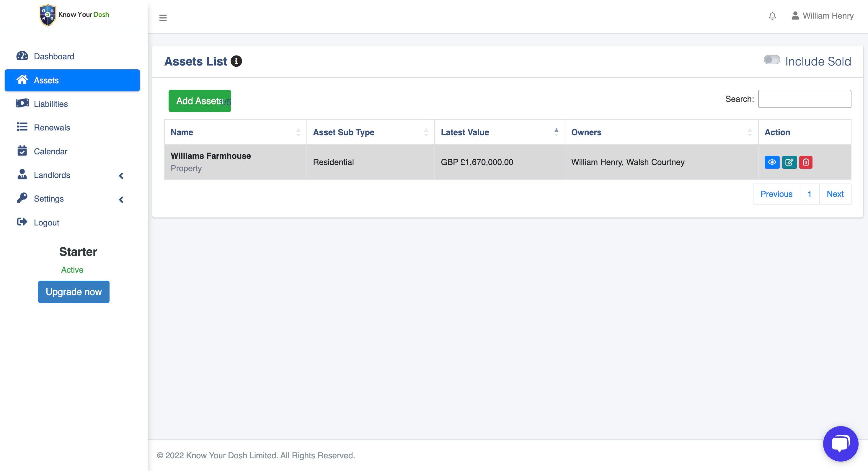Edit the Williams Farmhouse asset

[789, 162]
